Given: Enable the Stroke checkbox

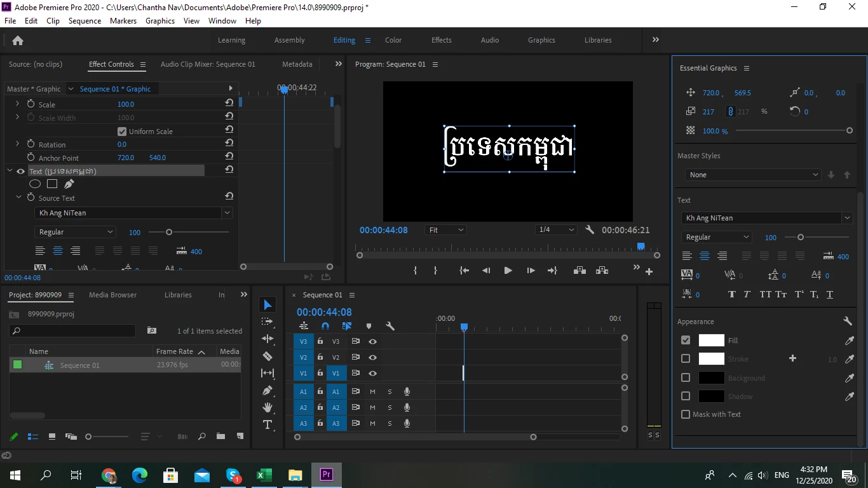Looking at the screenshot, I should pos(686,359).
